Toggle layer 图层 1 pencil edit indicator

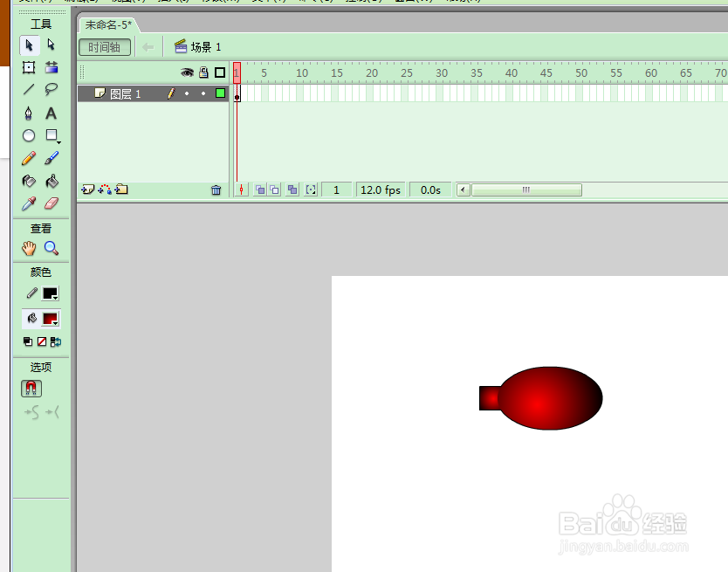[x=171, y=93]
